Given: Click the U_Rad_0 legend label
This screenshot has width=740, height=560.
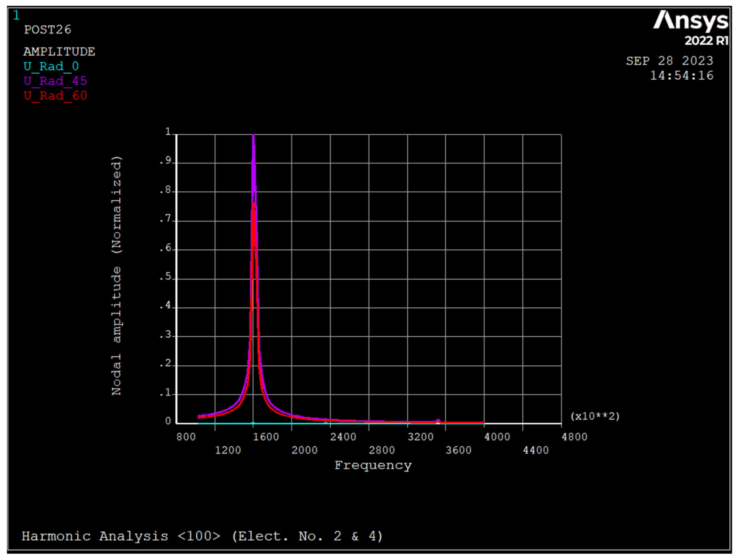Looking at the screenshot, I should (51, 66).
